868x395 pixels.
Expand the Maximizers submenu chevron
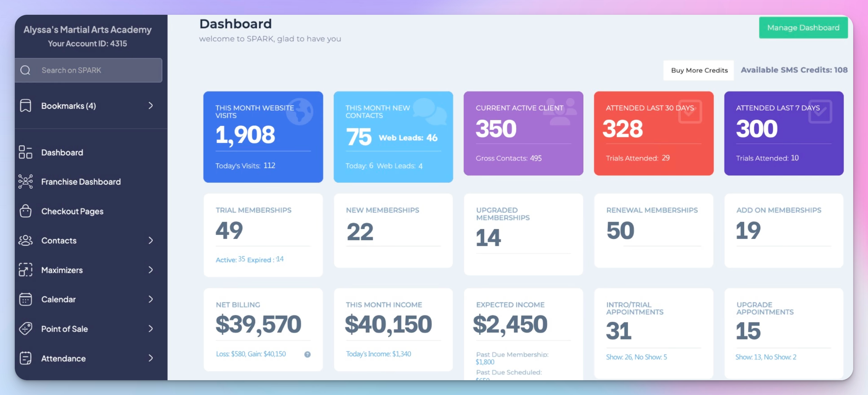pos(151,270)
